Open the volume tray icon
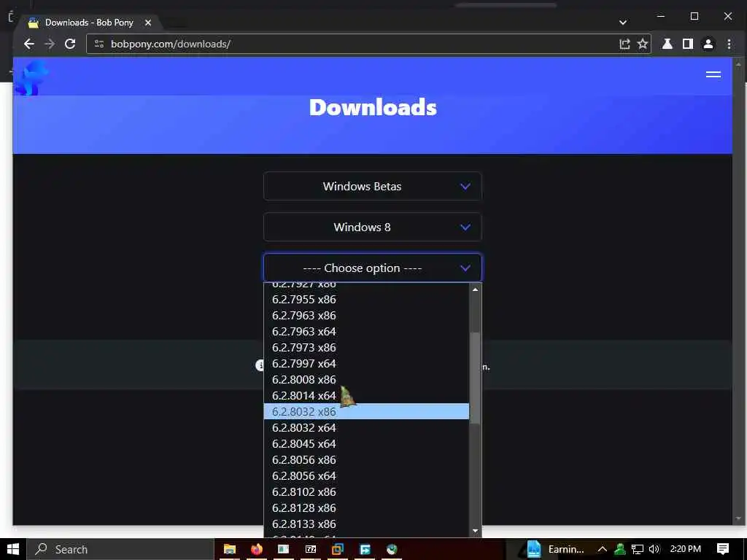Viewport: 747px width, 560px height. pyautogui.click(x=654, y=549)
